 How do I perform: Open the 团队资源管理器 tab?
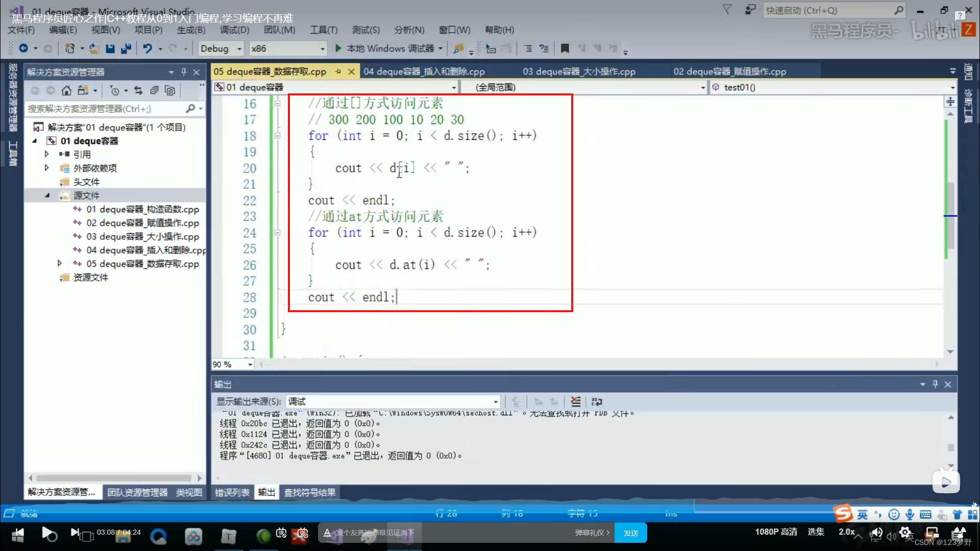coord(137,492)
